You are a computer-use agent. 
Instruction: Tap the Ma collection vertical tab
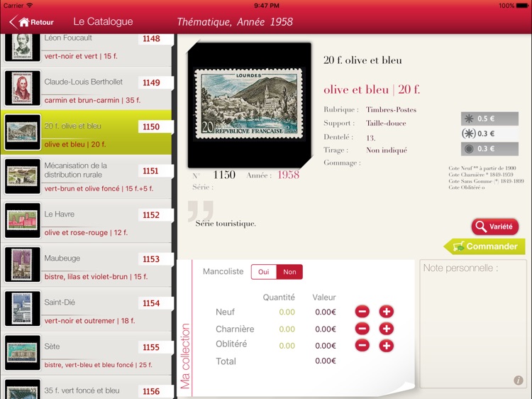pyautogui.click(x=185, y=356)
